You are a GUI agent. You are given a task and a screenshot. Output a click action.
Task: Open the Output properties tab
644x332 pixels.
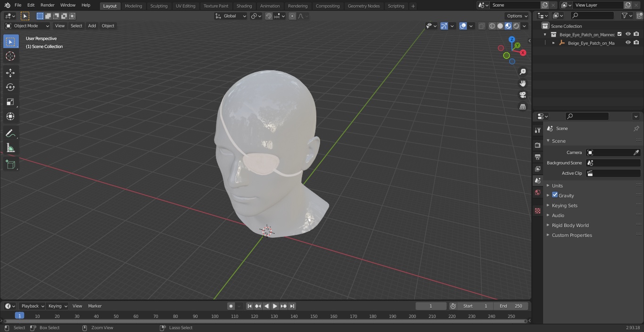(x=537, y=157)
